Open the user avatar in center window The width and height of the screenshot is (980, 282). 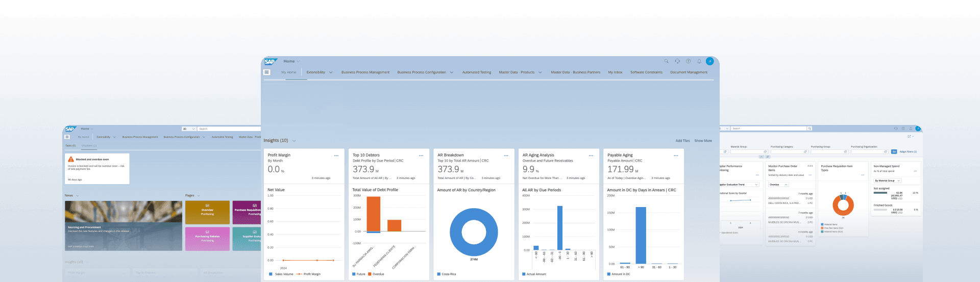709,61
